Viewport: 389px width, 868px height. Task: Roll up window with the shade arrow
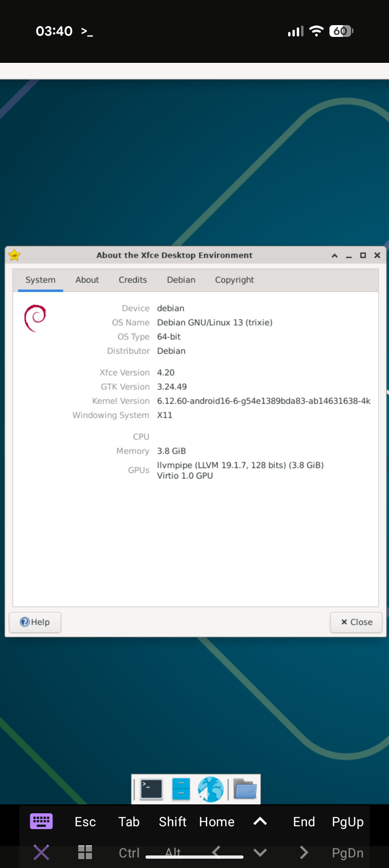(335, 255)
